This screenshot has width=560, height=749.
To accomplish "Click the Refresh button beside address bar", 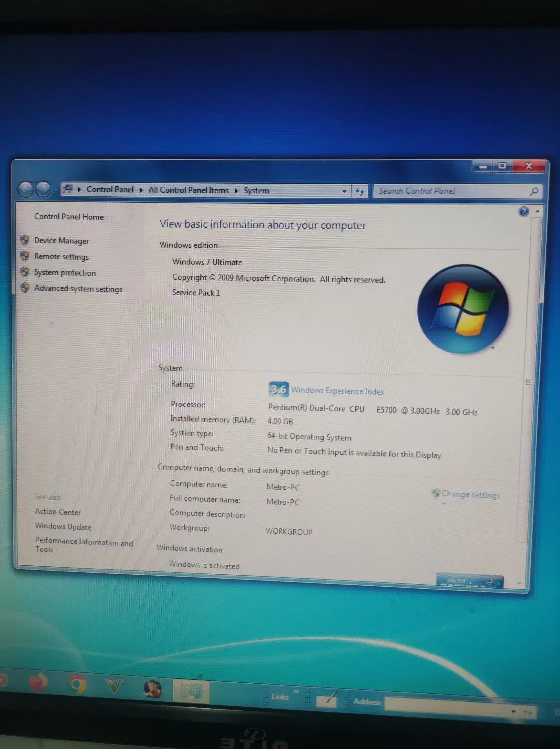I will (359, 191).
